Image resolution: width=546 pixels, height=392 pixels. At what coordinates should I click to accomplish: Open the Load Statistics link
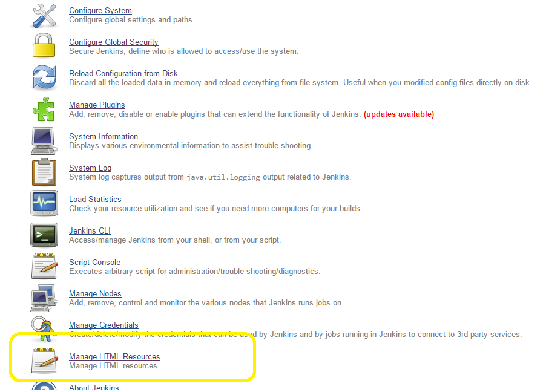(95, 199)
